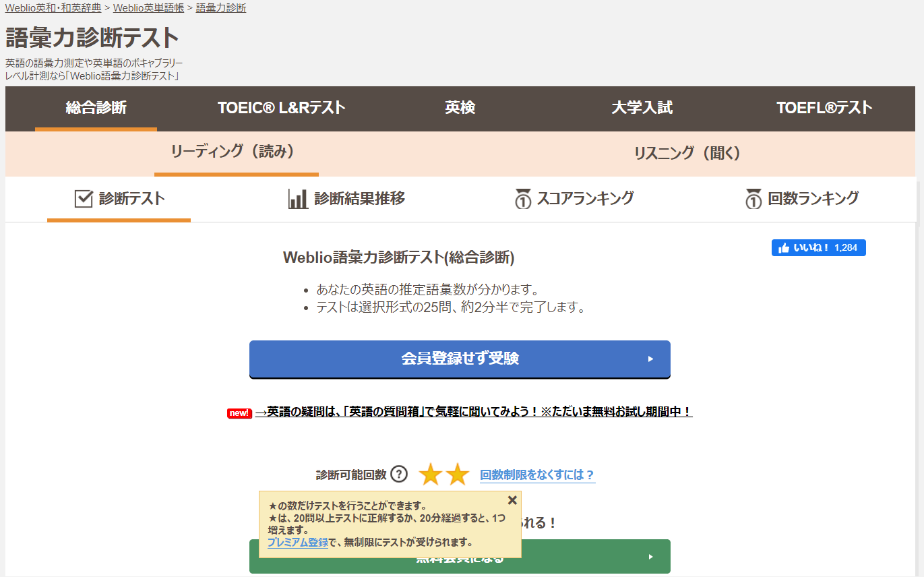Click the スコアランキング medal icon
The image size is (924, 577).
pos(522,199)
